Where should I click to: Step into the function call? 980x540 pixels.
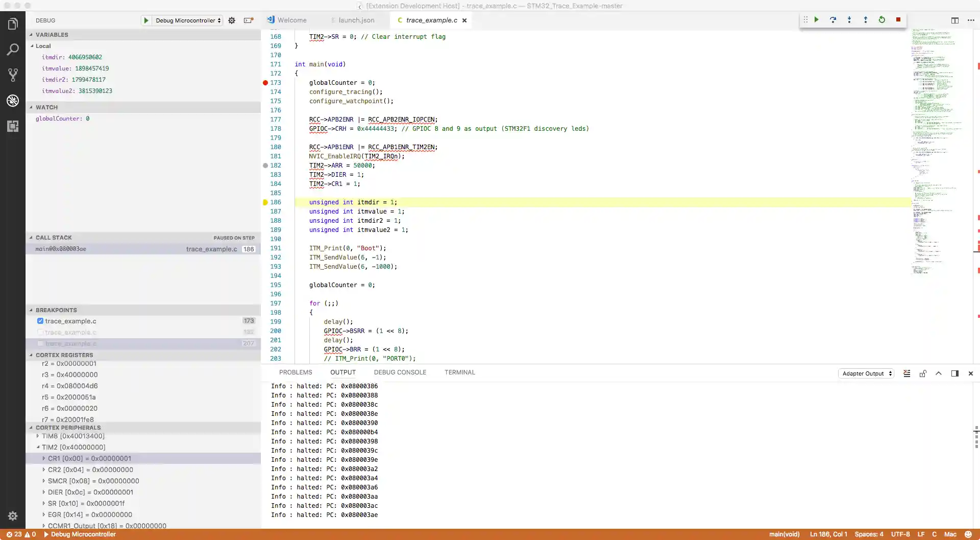coord(849,20)
